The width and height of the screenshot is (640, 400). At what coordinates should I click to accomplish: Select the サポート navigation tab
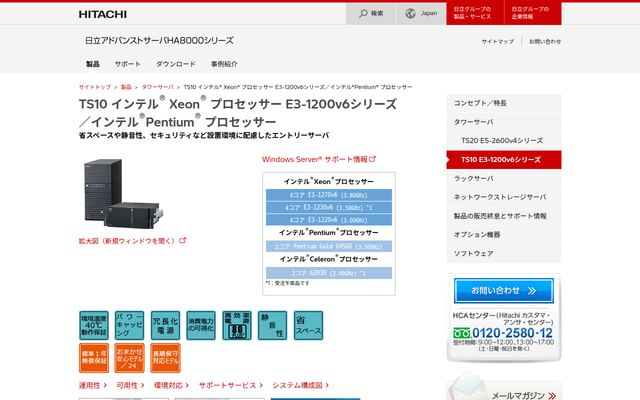127,64
